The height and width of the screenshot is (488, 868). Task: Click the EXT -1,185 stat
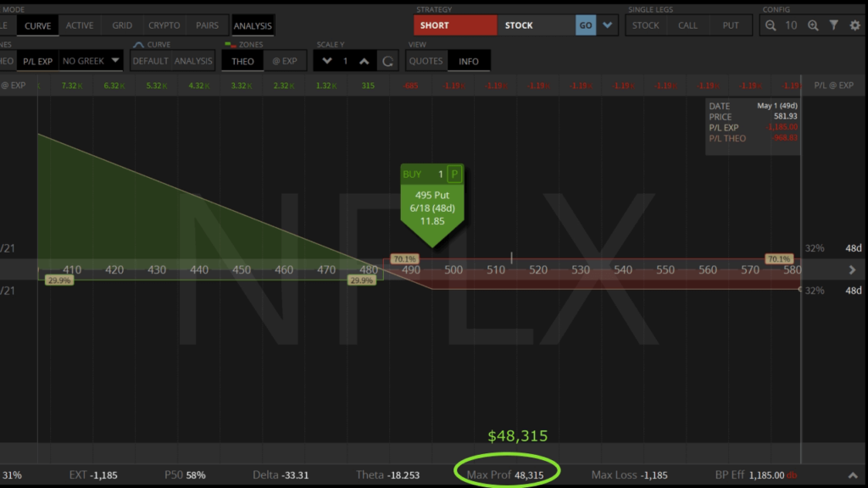[x=93, y=475]
